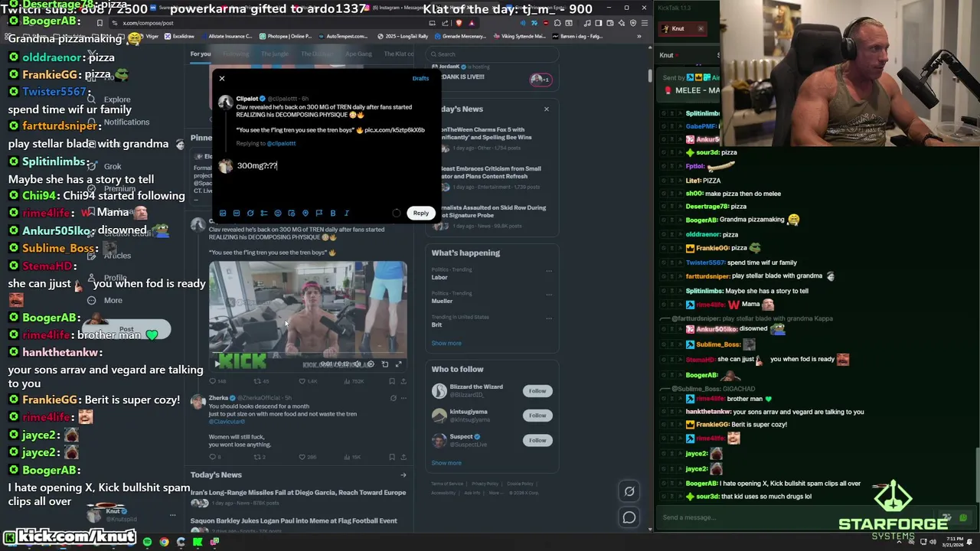Open Notifications in the X sidebar
Viewport: 980px width, 551px height.
tap(119, 122)
